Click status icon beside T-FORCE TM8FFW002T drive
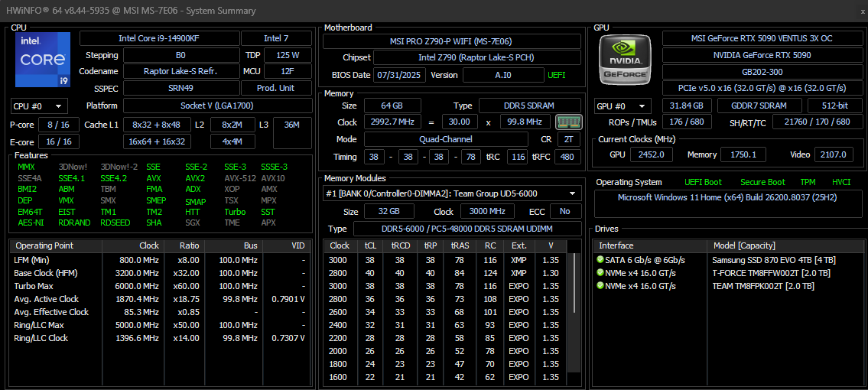This screenshot has width=868, height=390. coord(600,273)
